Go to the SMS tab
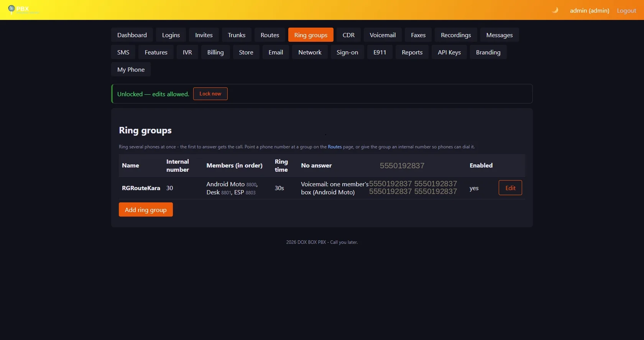 (123, 52)
